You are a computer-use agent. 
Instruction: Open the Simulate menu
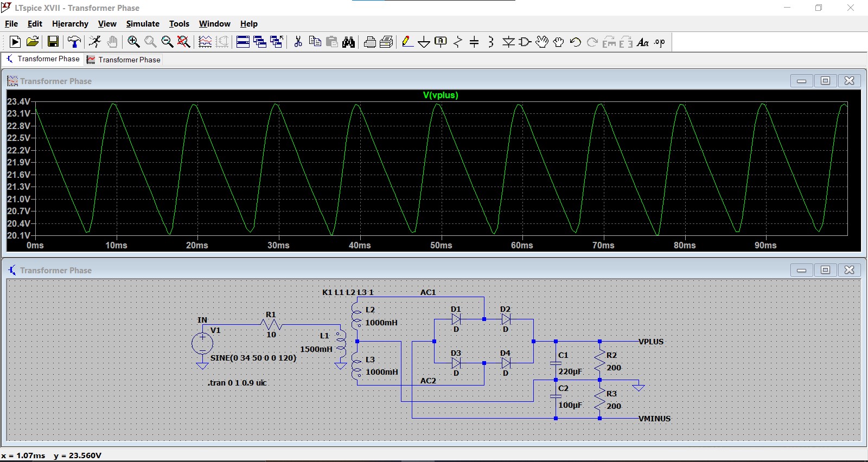(143, 24)
